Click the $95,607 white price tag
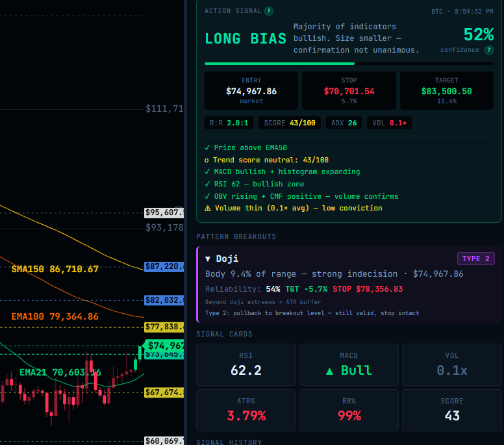504x445 pixels. (164, 212)
